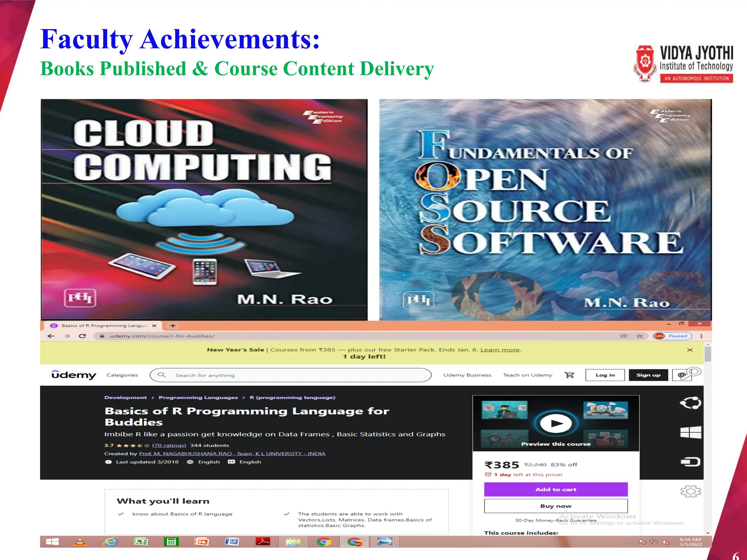This screenshot has width=747, height=560.
Task: Open Team, K L UNIVERSITY - INDIA link
Action: tap(281, 454)
